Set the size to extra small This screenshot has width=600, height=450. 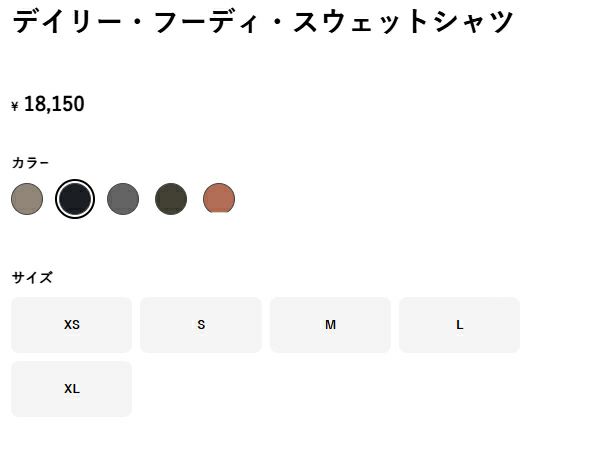[x=71, y=325]
